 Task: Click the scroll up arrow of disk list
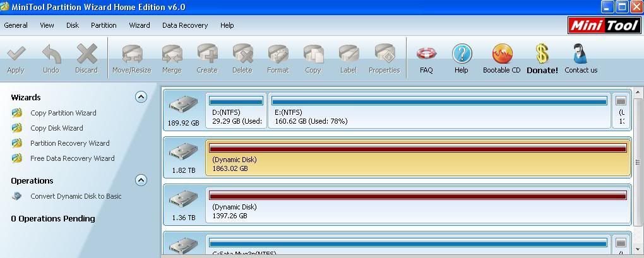pos(638,92)
